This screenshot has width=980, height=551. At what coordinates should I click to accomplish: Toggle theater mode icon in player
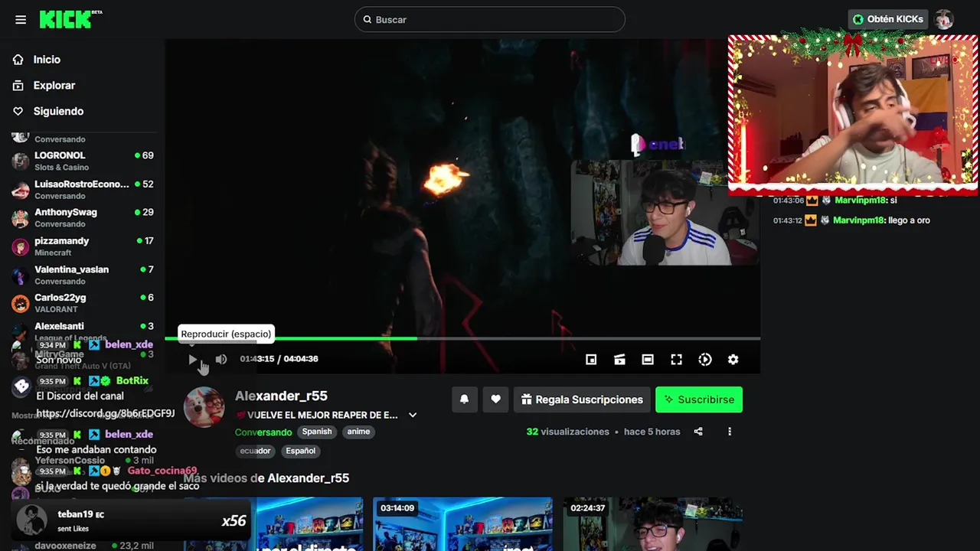(648, 360)
